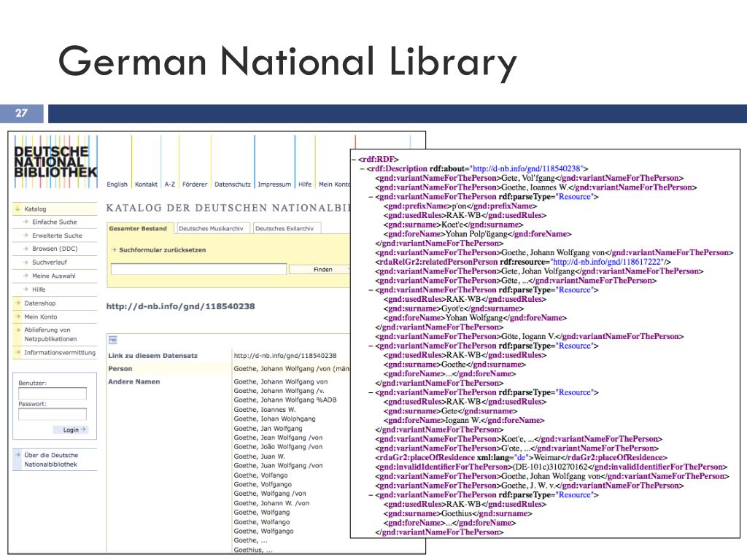747x560 pixels.
Task: Click name variant Goethe, Iohan Wolphgang
Action: 274,419
